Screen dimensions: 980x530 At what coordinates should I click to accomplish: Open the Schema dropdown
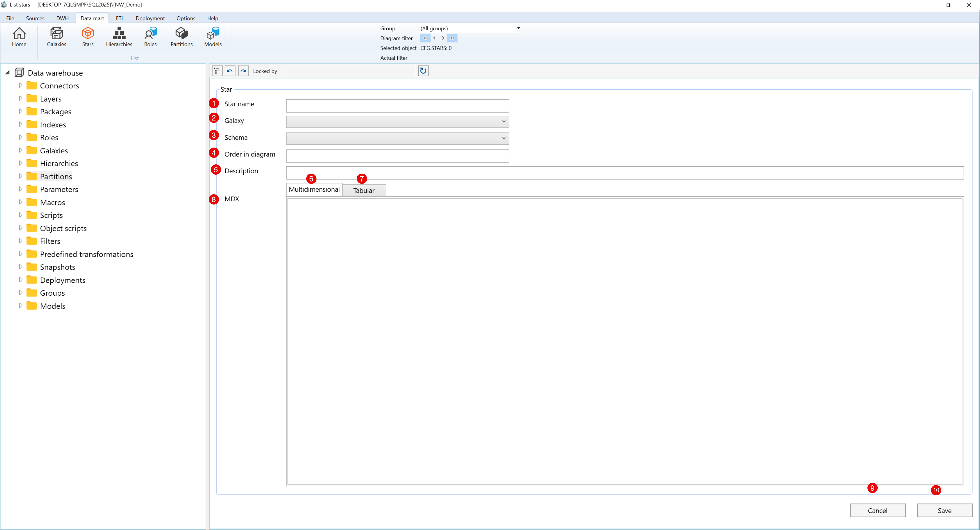(397, 138)
